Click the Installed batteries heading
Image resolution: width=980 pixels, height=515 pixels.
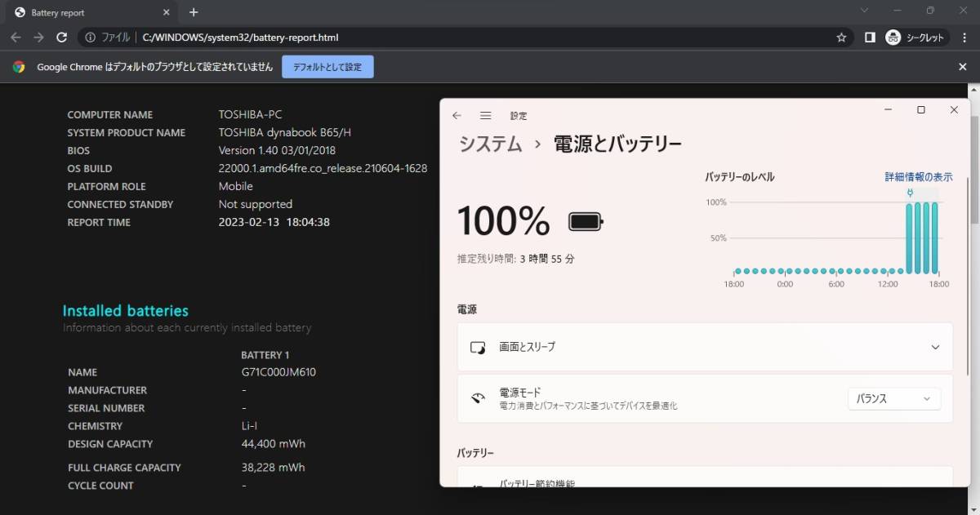tap(126, 311)
